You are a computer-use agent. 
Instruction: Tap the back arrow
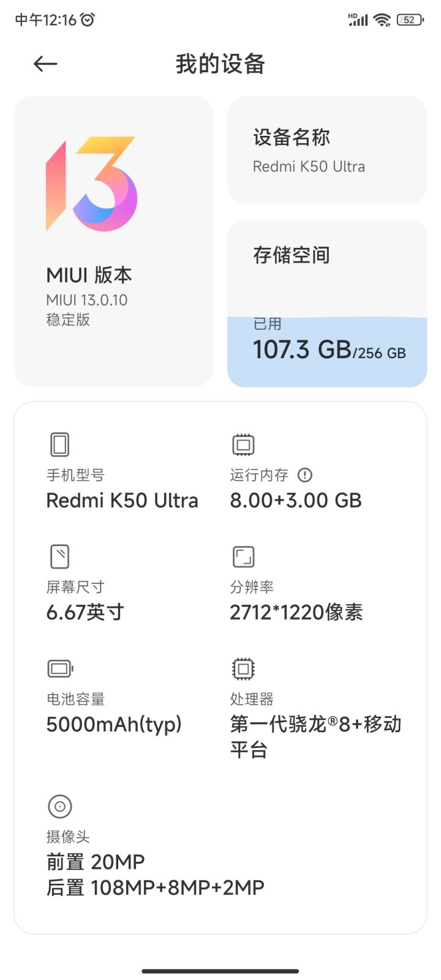point(45,64)
